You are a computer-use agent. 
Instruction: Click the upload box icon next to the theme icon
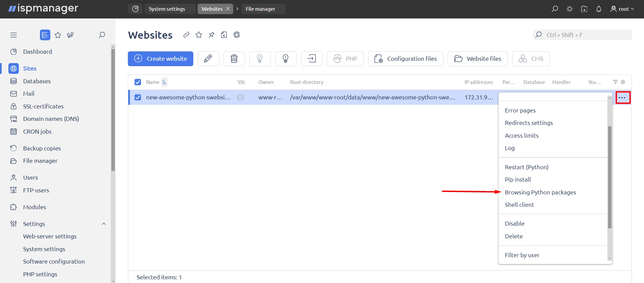point(584,9)
